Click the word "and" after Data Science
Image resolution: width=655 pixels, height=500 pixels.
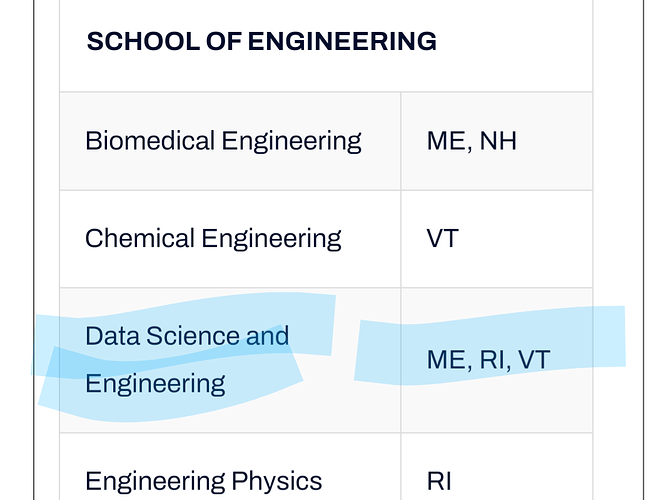point(267,336)
